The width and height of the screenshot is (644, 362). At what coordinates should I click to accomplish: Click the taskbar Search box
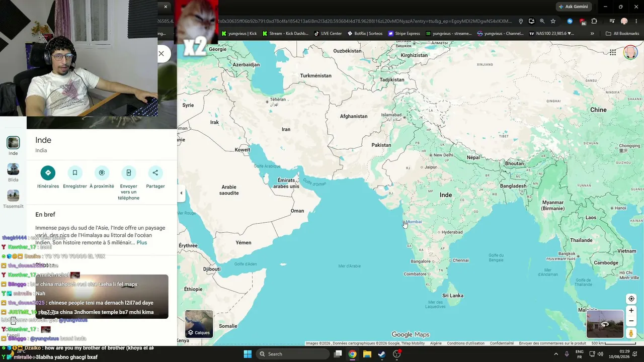293,354
